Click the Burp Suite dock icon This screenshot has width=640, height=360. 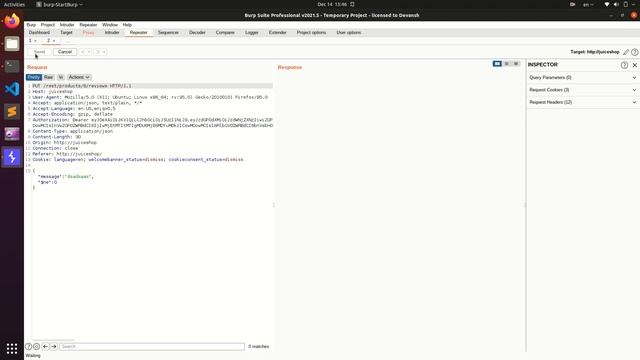pos(12,157)
